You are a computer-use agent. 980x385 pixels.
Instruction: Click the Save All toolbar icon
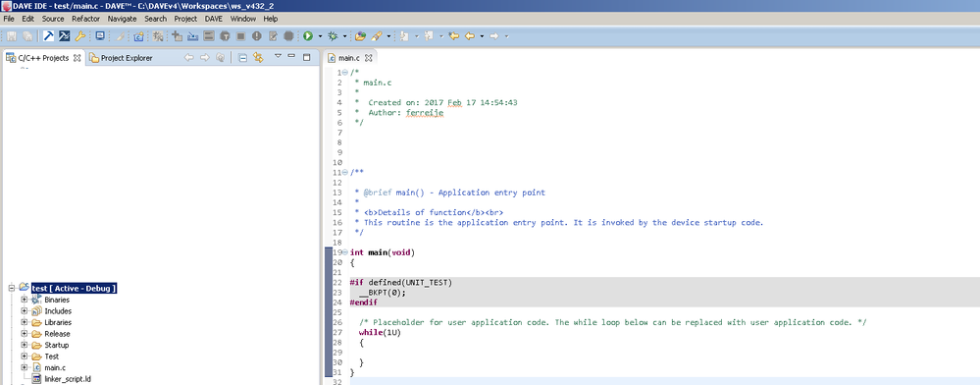click(x=26, y=35)
